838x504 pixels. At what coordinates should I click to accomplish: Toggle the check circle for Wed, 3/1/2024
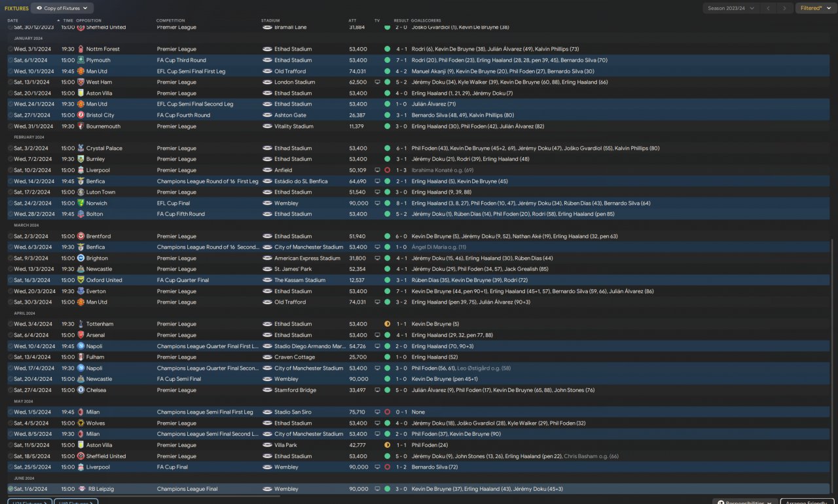point(10,49)
